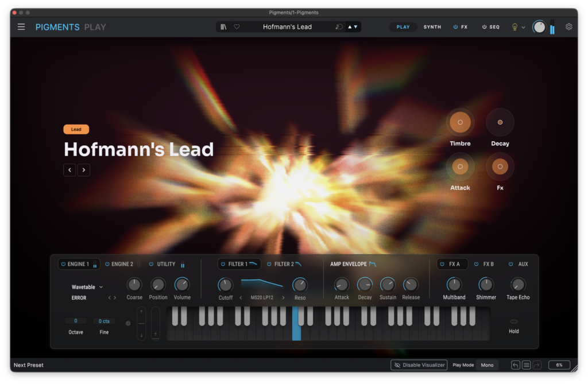Click the Disable Visualizer button
This screenshot has height=384, width=588.
(419, 365)
